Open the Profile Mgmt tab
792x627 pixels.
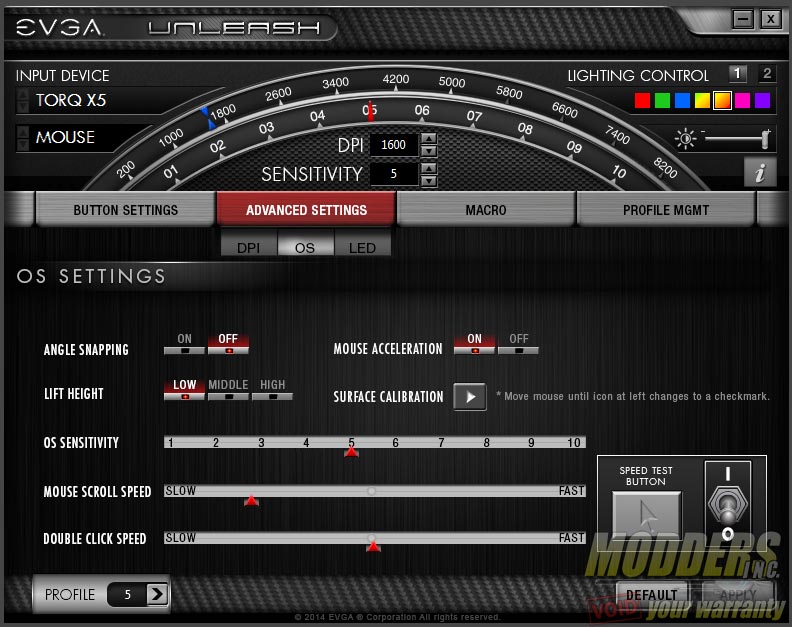[x=666, y=210]
